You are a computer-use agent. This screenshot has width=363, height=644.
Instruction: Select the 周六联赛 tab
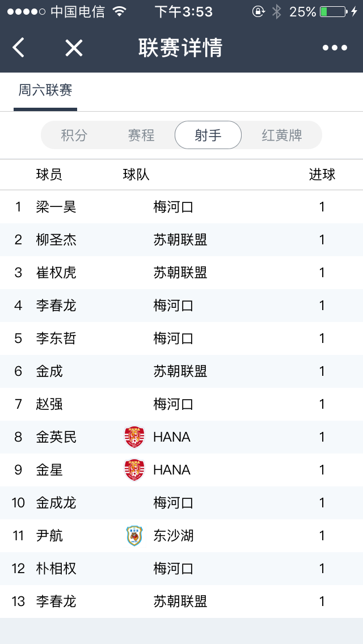(x=45, y=91)
